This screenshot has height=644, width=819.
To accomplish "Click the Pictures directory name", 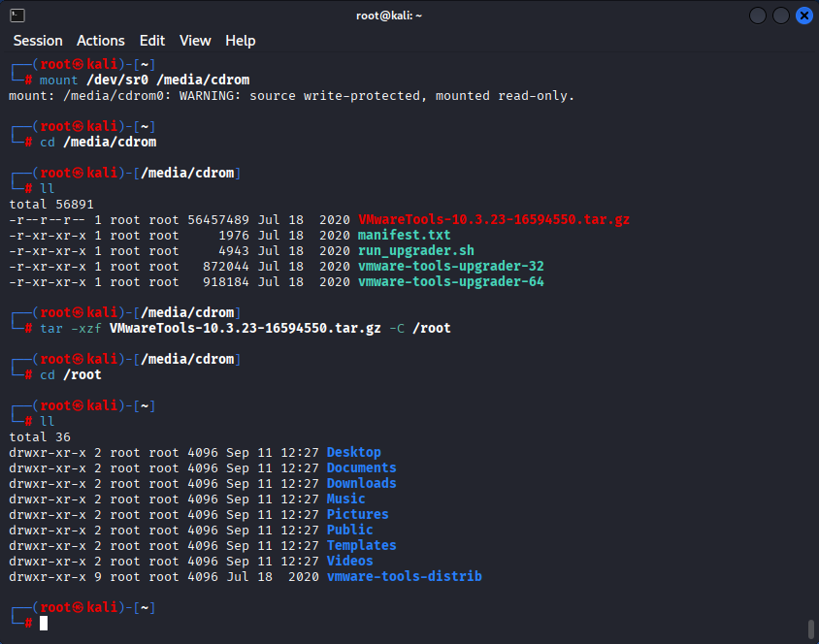I will (x=358, y=515).
